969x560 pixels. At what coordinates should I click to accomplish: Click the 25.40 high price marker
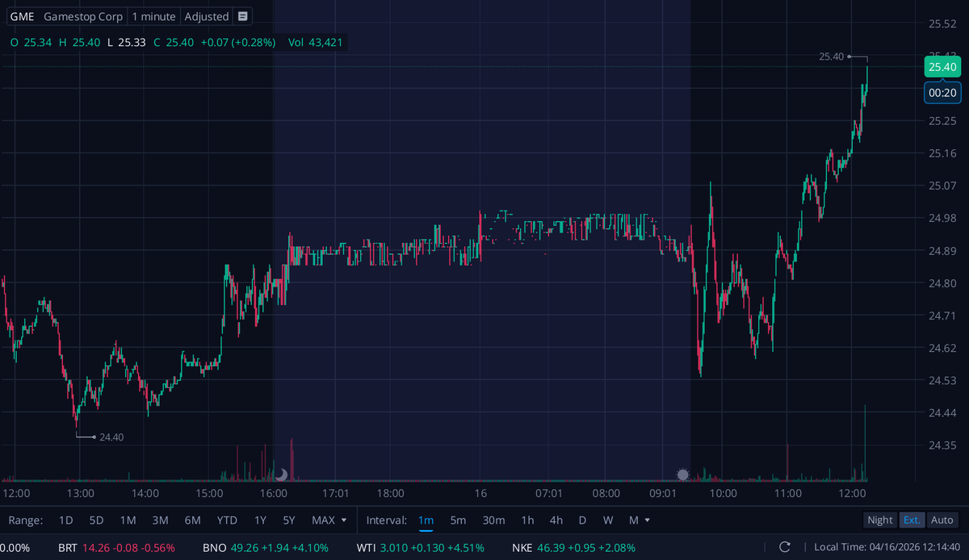coord(831,56)
